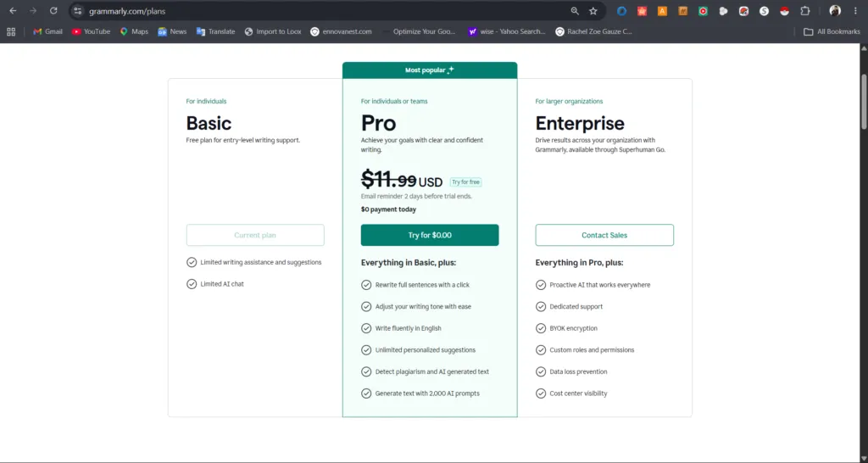Open the Translate bookmark
Image resolution: width=868 pixels, height=463 pixels.
tap(216, 31)
